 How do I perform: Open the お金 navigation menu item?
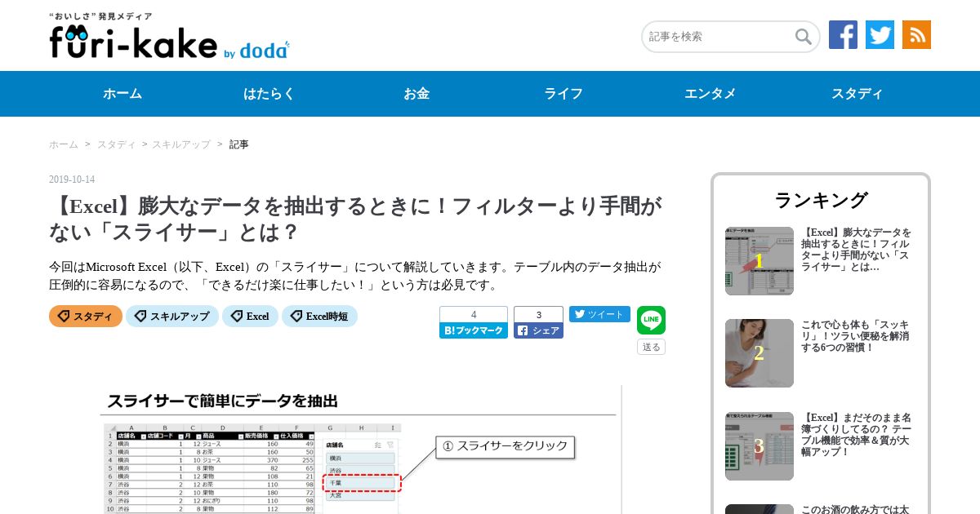pyautogui.click(x=416, y=94)
